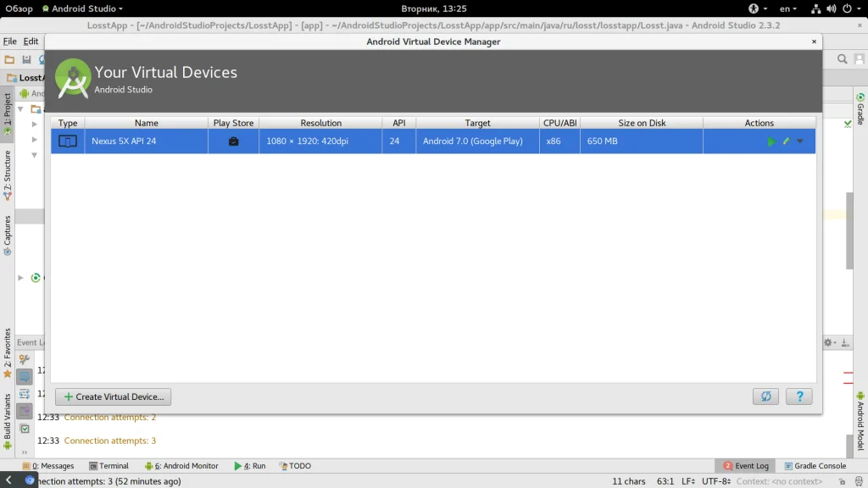Launch the Nexus 5X API 24 emulator

pos(771,141)
